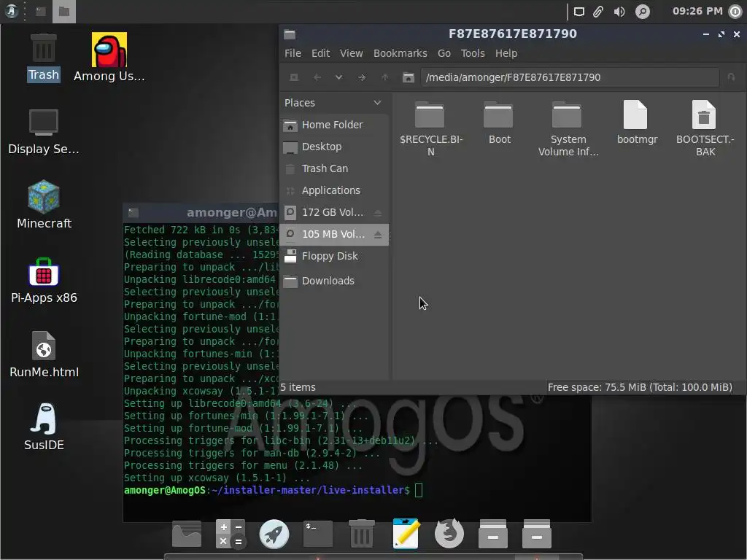Switch to file manager taskbar button

tap(64, 11)
